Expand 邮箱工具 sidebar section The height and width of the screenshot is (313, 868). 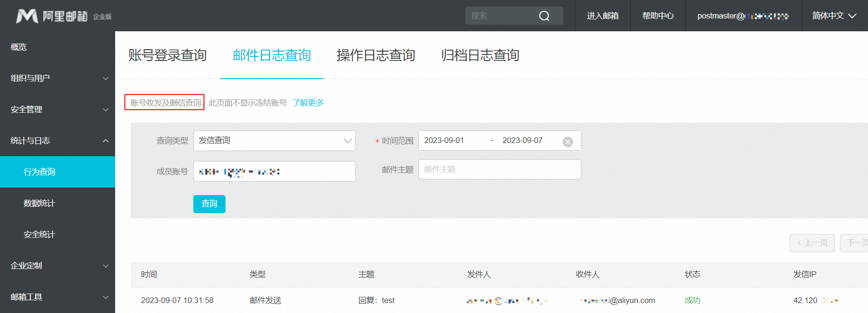[57, 297]
